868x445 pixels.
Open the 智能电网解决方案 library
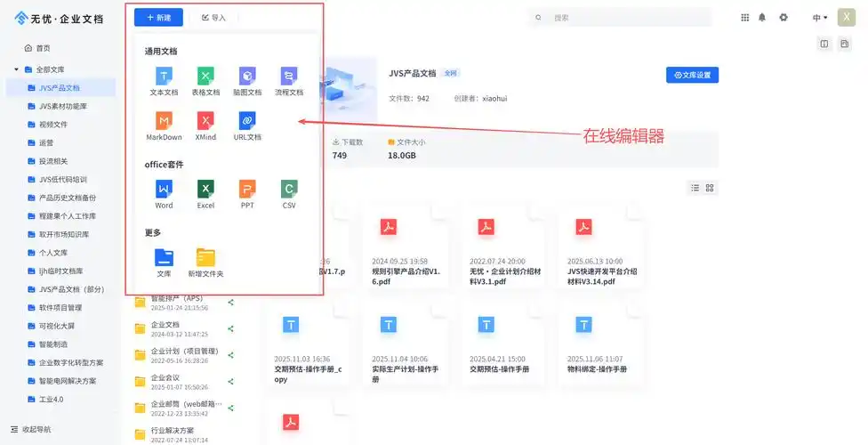tap(60, 381)
